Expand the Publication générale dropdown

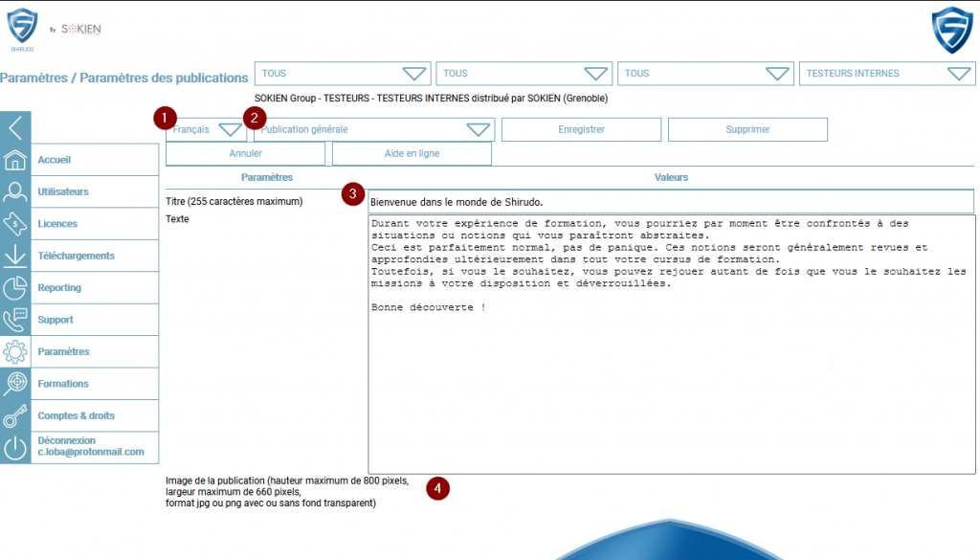coord(374,130)
